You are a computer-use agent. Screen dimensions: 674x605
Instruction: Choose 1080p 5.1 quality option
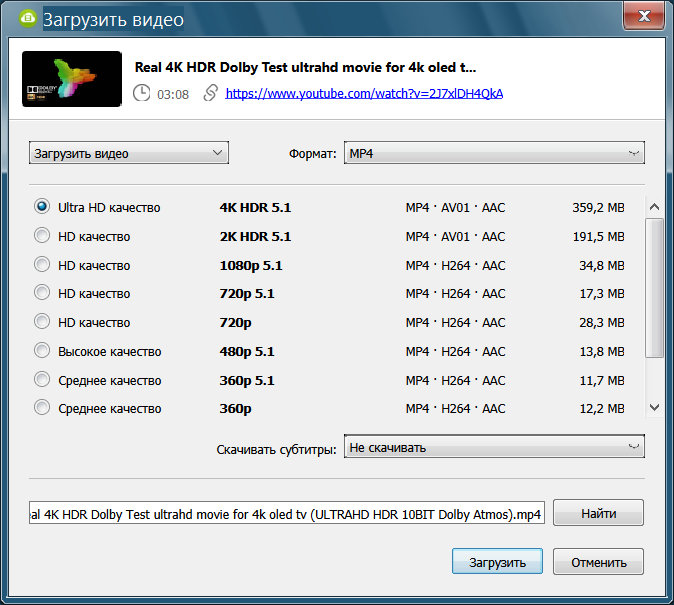coord(42,265)
